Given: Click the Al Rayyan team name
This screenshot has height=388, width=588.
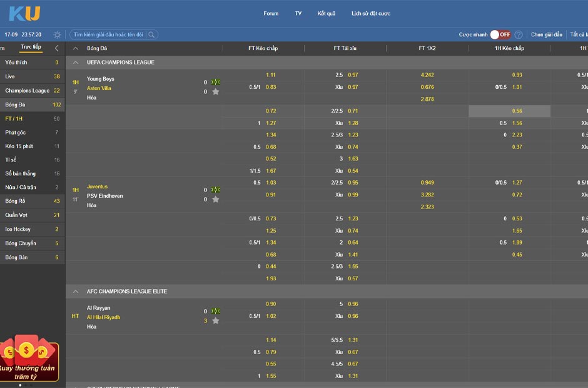Looking at the screenshot, I should pyautogui.click(x=98, y=308).
